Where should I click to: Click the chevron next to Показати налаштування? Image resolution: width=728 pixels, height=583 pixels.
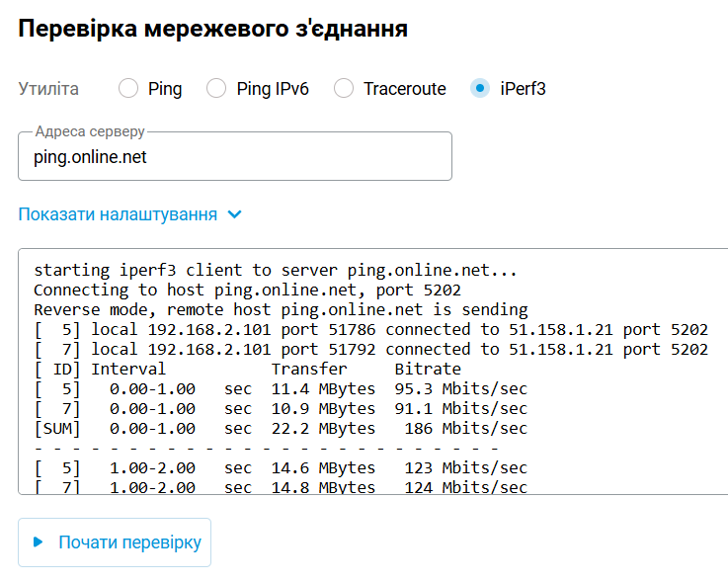point(235,214)
